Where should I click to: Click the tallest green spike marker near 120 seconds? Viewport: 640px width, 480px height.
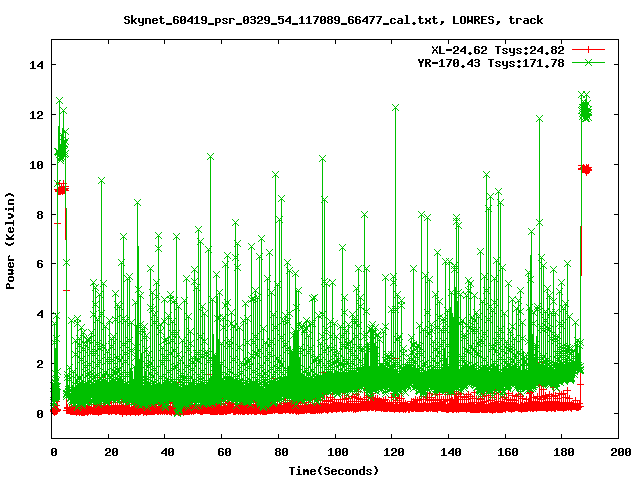pyautogui.click(x=395, y=108)
